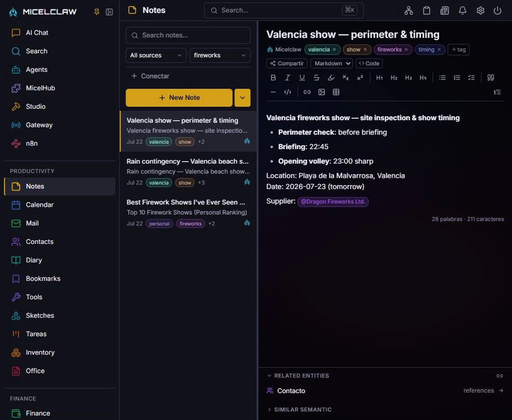This screenshot has height=420, width=512.
Task: Toggle underline formatting
Action: point(302,78)
